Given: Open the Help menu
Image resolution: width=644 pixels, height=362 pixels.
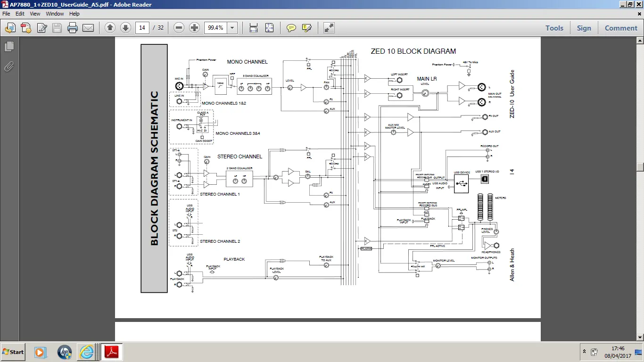Looking at the screenshot, I should pos(74,14).
